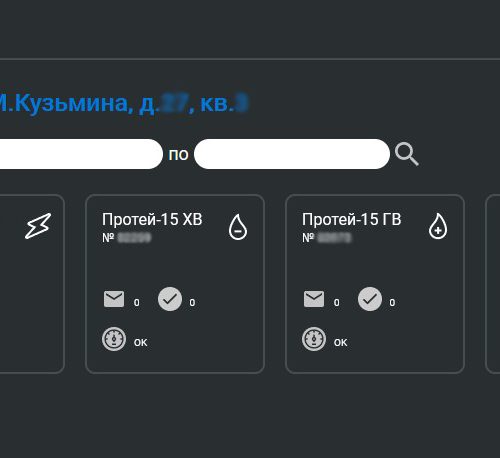
Task: Click OK status text on Протей-15 ХВ
Action: (x=141, y=343)
